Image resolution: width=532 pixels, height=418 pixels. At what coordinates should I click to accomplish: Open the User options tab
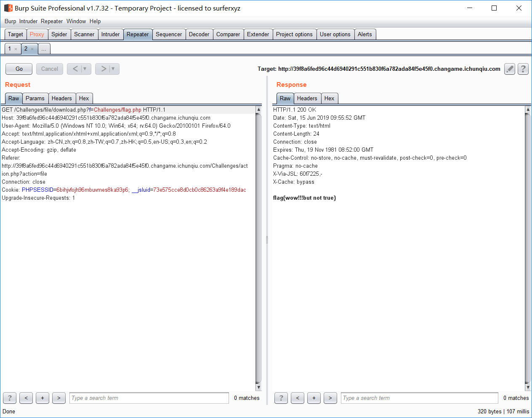(335, 34)
